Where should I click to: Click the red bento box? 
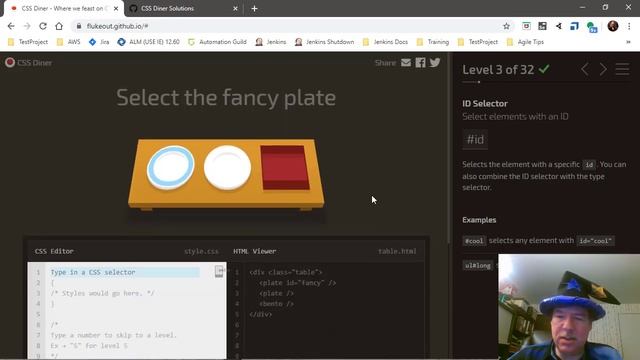285,168
